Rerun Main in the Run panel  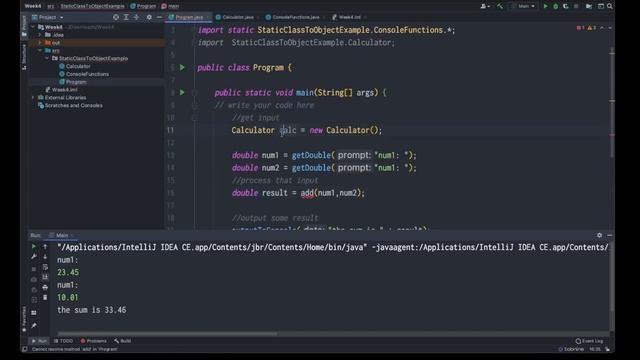pos(33,247)
